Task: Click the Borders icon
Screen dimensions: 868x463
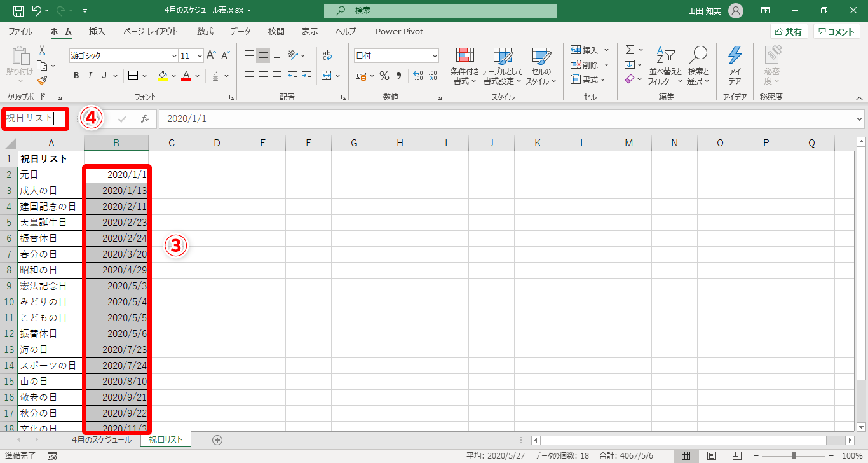Action: point(133,76)
